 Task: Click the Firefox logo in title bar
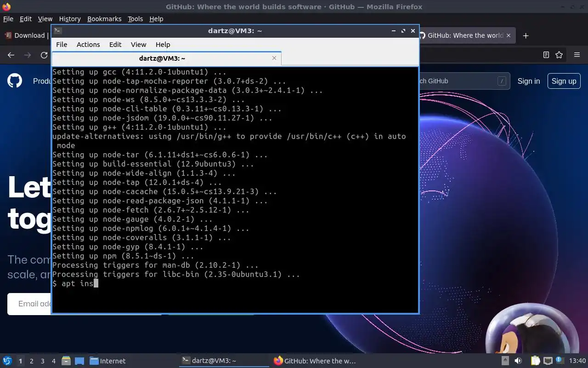[6, 7]
